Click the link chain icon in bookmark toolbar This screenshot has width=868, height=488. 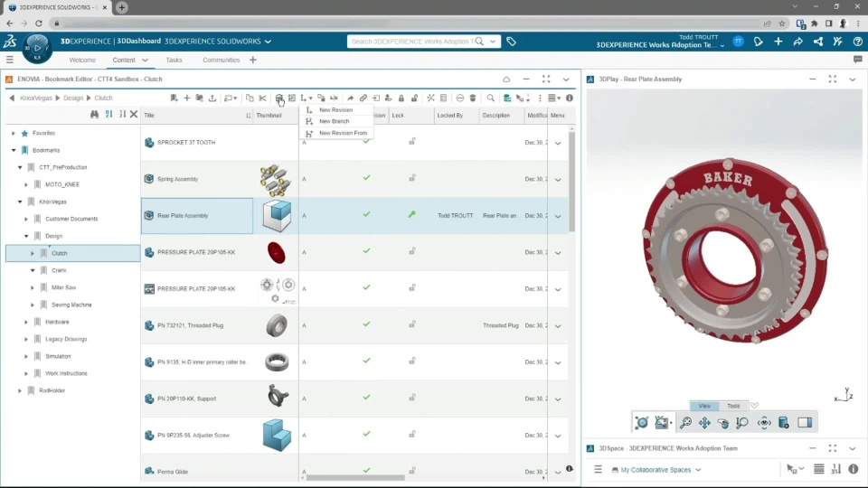point(363,98)
